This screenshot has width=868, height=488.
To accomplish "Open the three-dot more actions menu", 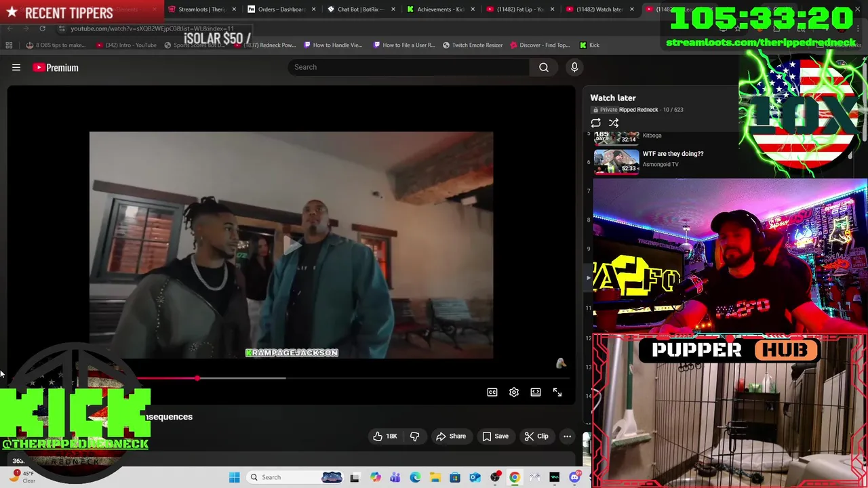I will (568, 436).
